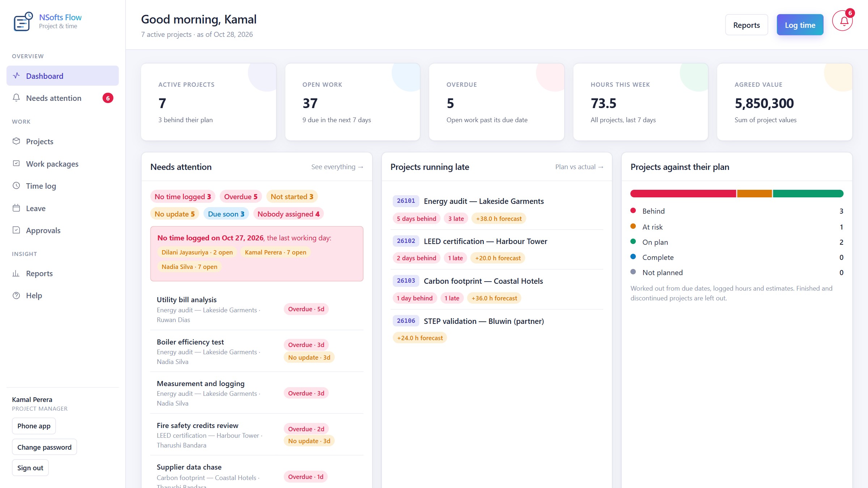Viewport: 868px width, 488px height.
Task: Click the Work packages checkbox icon
Action: click(16, 163)
